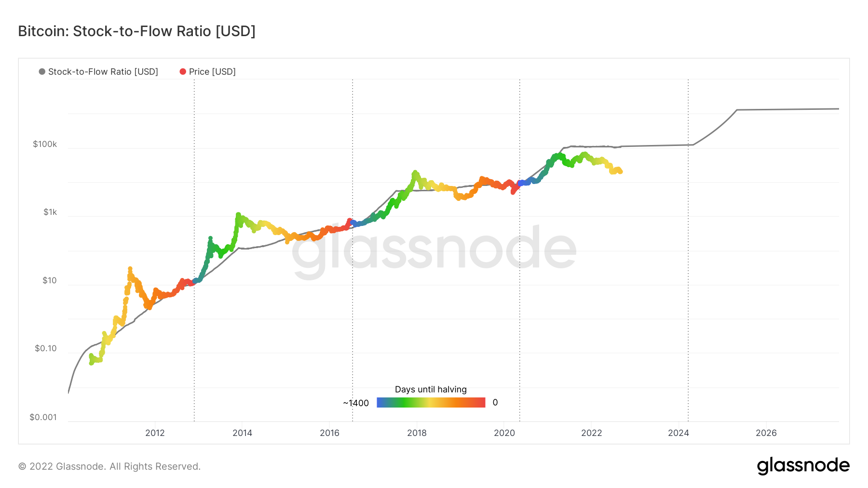Image resolution: width=868 pixels, height=488 pixels.
Task: Toggle the Price [USD] legend label
Action: (x=212, y=72)
